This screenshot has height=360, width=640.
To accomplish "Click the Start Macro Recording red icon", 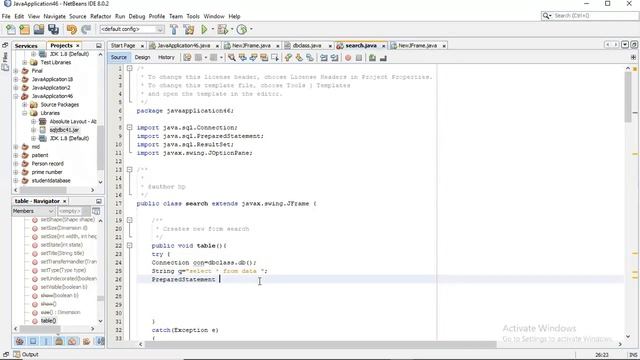I will [348, 58].
